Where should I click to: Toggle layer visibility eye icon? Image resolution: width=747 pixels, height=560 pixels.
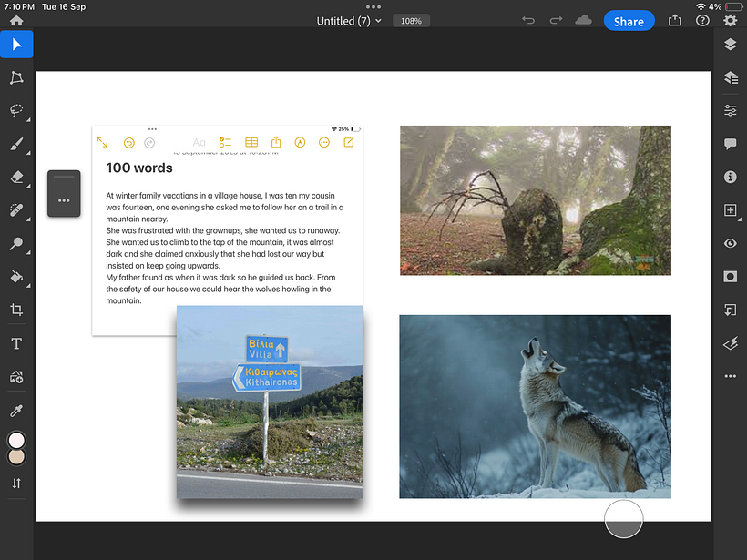730,243
